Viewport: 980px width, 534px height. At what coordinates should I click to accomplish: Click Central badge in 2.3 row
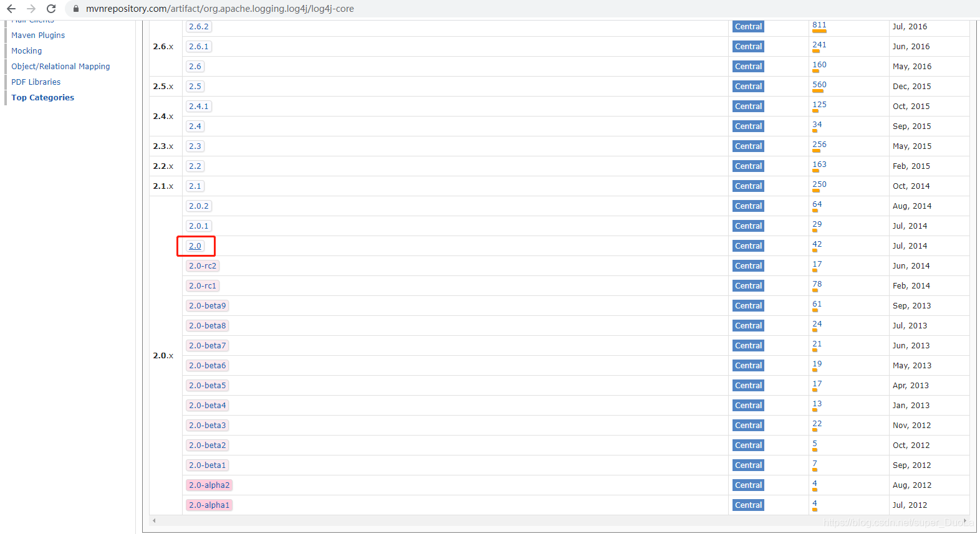(x=748, y=146)
